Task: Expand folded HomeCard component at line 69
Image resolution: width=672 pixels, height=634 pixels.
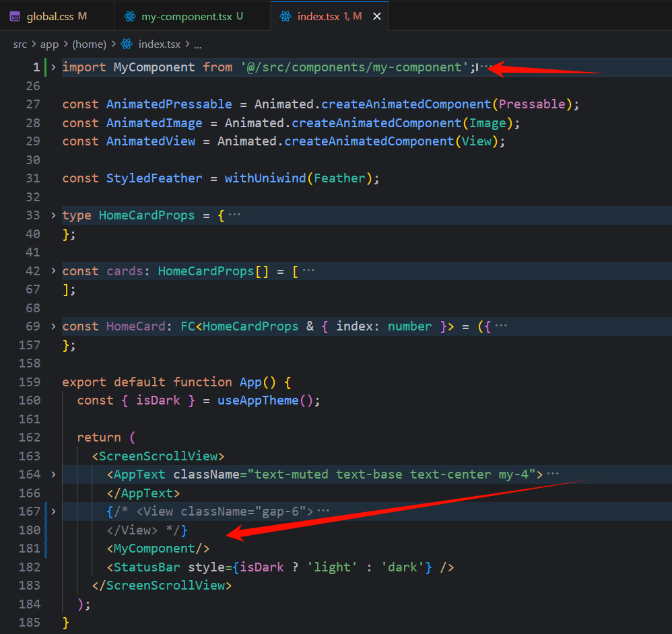Action: [53, 326]
